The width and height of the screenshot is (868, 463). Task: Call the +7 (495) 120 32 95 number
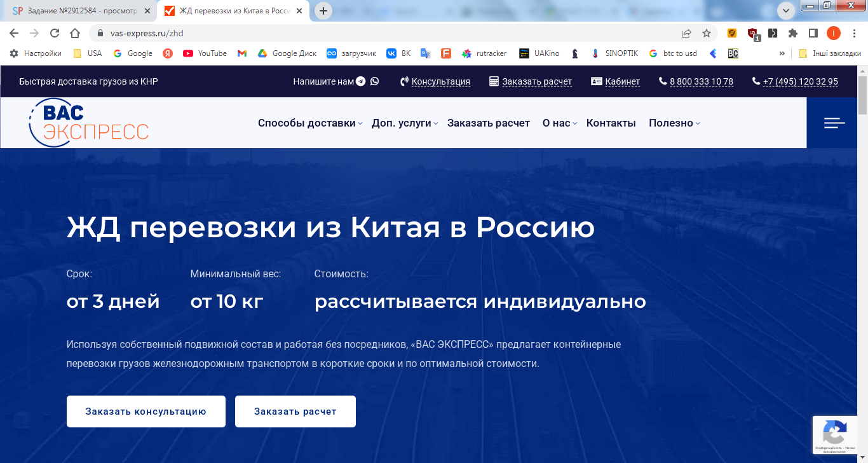tap(795, 81)
